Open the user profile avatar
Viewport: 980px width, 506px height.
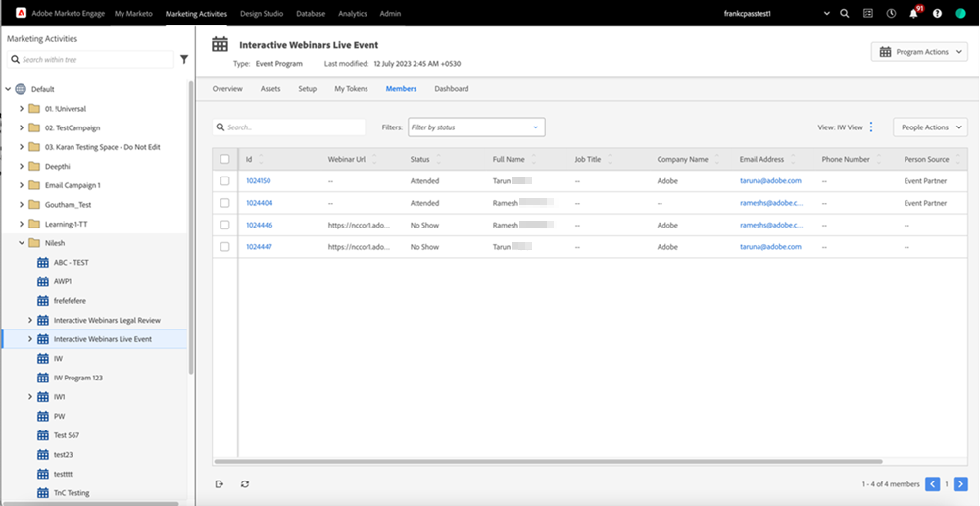point(960,13)
